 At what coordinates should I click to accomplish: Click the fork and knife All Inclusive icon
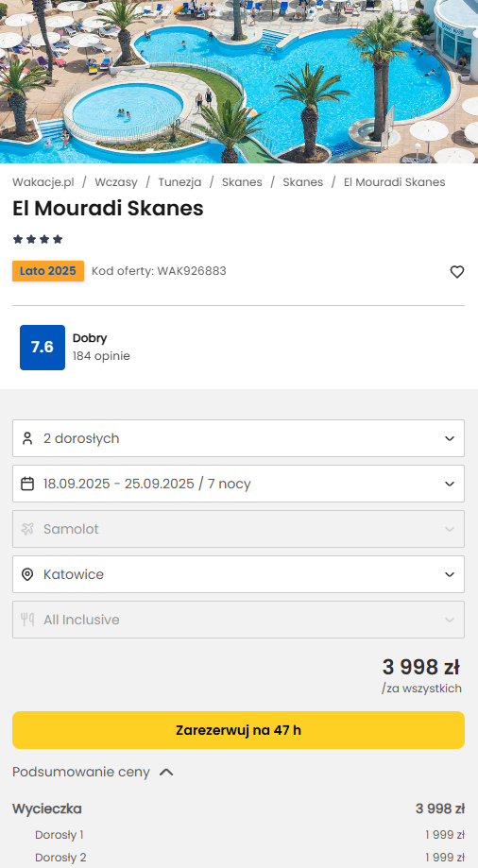coord(27,620)
